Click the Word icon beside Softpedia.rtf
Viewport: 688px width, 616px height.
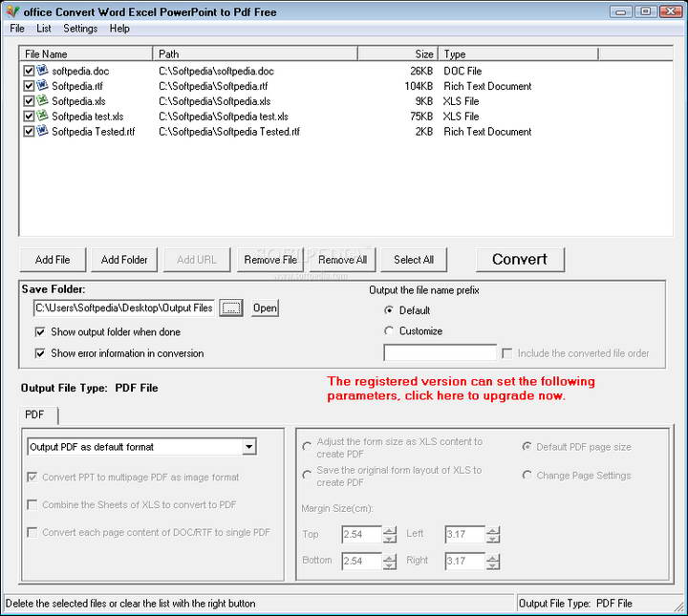[42, 86]
